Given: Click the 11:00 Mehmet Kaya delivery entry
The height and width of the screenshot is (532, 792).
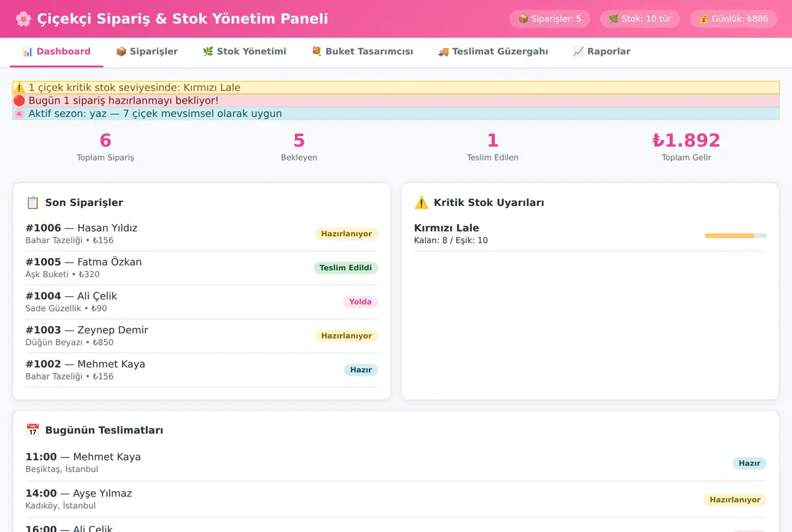Looking at the screenshot, I should pos(396,463).
